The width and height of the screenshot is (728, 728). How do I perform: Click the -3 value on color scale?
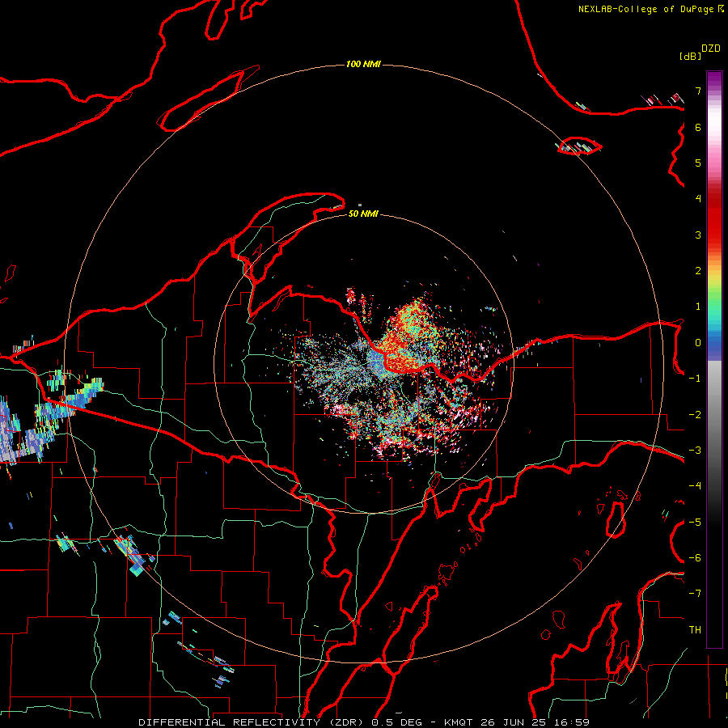tap(695, 450)
